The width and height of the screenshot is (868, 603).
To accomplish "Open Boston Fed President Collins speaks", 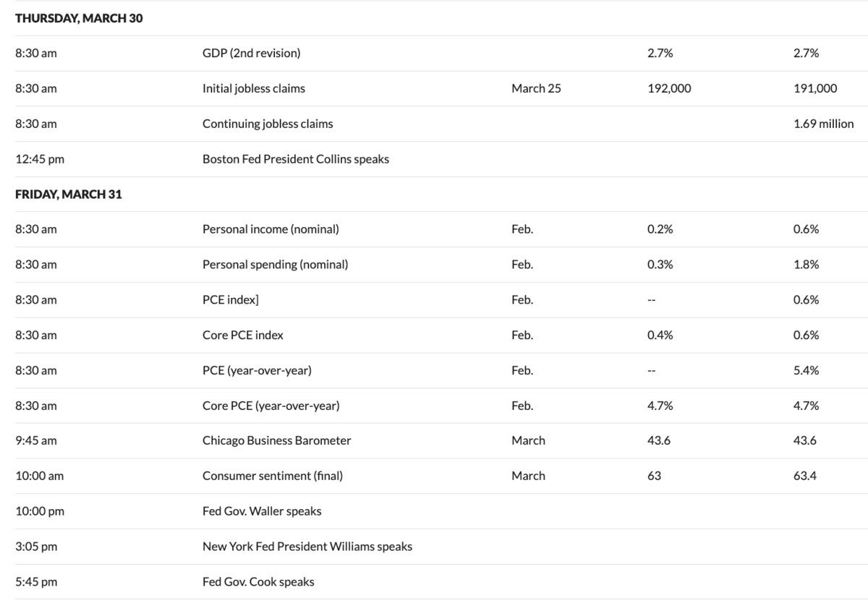I will pyautogui.click(x=295, y=159).
